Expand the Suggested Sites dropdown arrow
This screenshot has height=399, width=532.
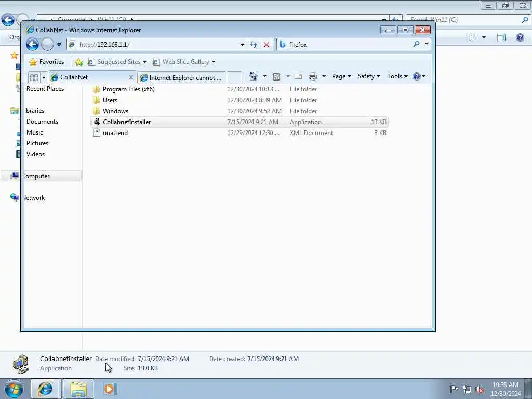click(x=144, y=62)
